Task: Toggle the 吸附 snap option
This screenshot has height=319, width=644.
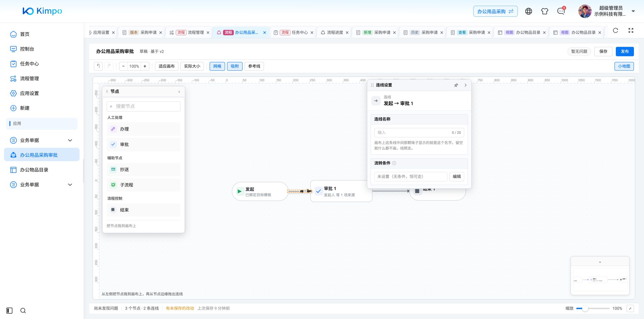Action: coord(235,66)
